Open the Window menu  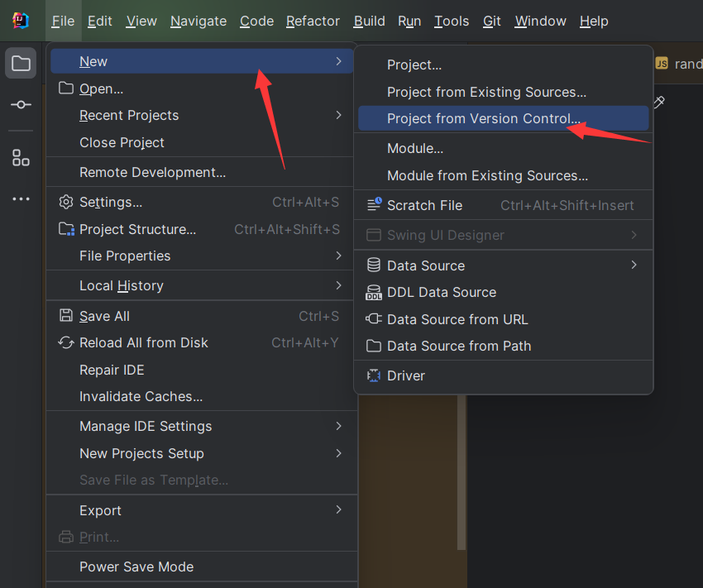(540, 21)
